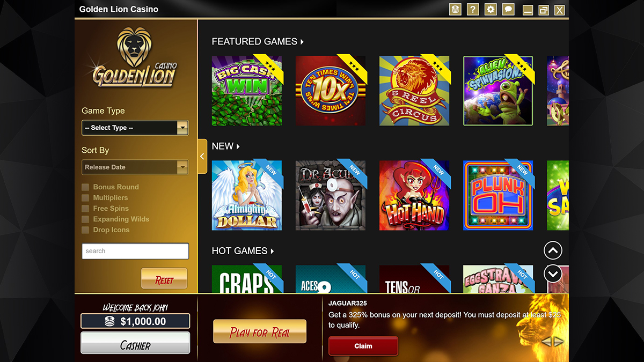Viewport: 644px width, 362px height.
Task: Open the settings gear icon
Action: pos(491,9)
